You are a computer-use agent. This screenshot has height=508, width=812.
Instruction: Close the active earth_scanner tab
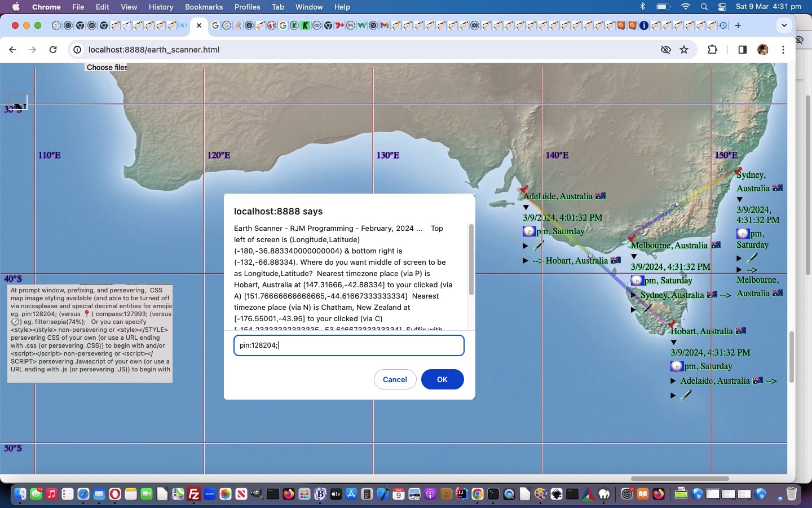pyautogui.click(x=199, y=25)
